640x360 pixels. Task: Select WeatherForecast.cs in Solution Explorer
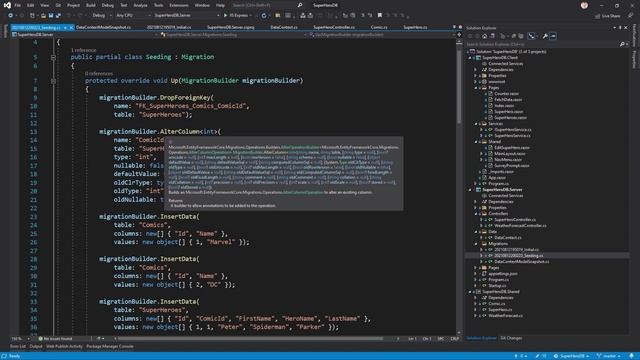505,316
